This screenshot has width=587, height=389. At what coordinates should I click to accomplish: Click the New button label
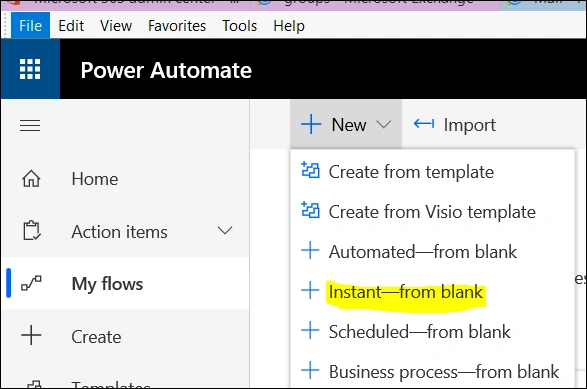pyautogui.click(x=349, y=125)
